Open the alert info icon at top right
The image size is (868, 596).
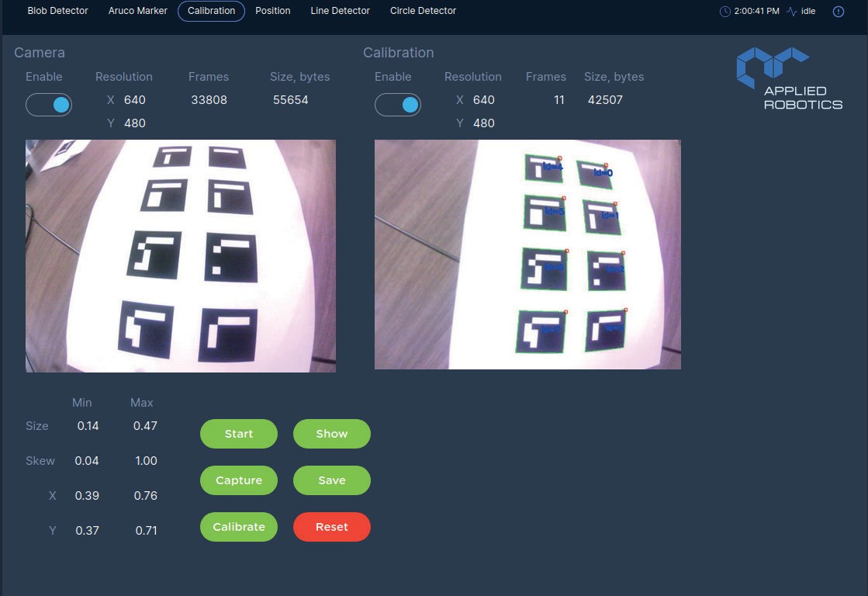click(x=838, y=12)
